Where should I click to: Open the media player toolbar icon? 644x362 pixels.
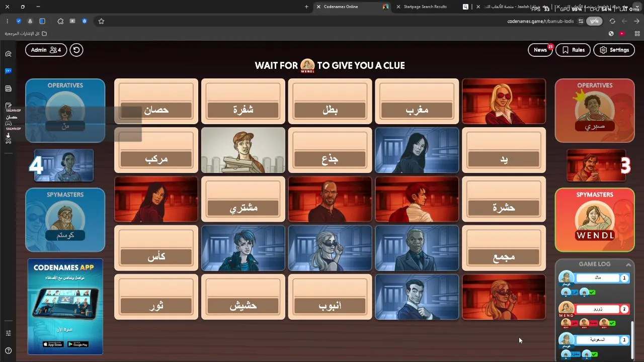click(x=72, y=21)
